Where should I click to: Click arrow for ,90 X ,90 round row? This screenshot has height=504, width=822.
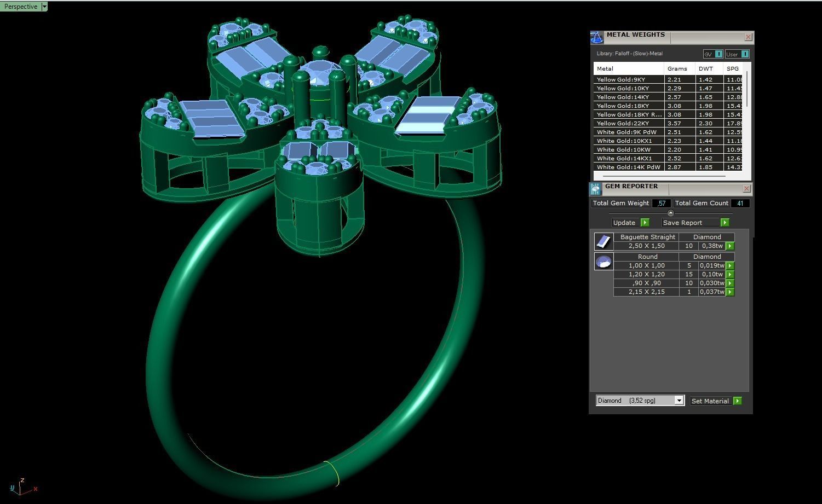[729, 283]
